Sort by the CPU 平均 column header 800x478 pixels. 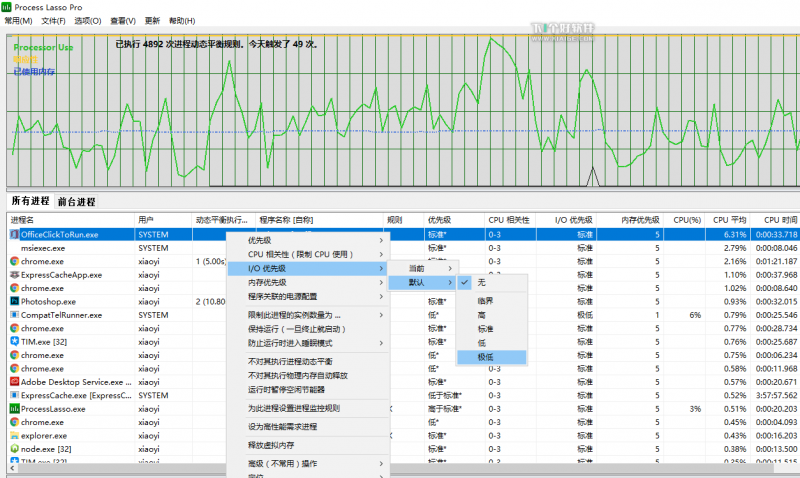pos(729,219)
